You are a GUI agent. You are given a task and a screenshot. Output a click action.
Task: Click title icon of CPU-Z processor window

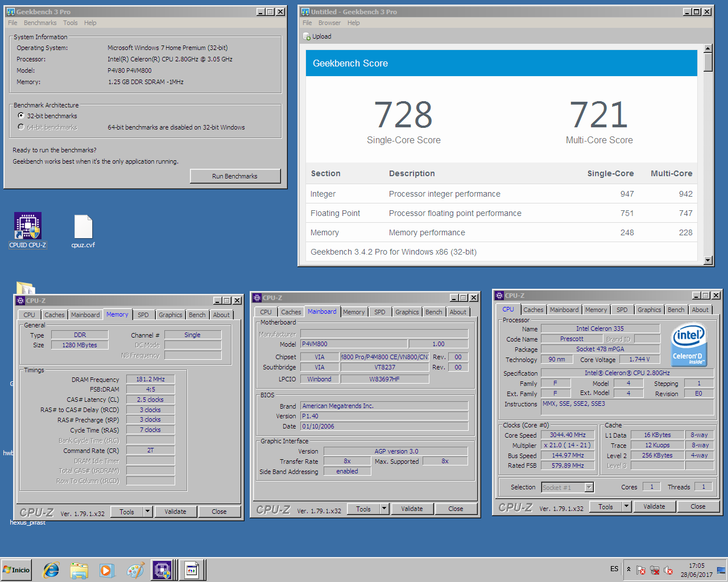499,296
